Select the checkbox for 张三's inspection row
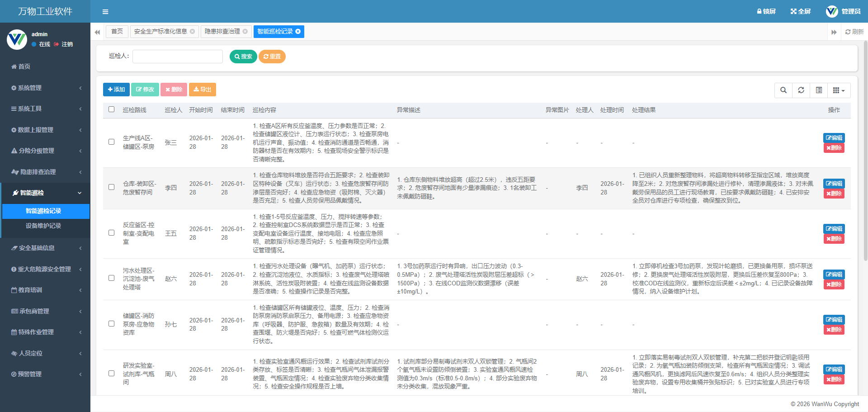This screenshot has width=868, height=412. (x=112, y=142)
